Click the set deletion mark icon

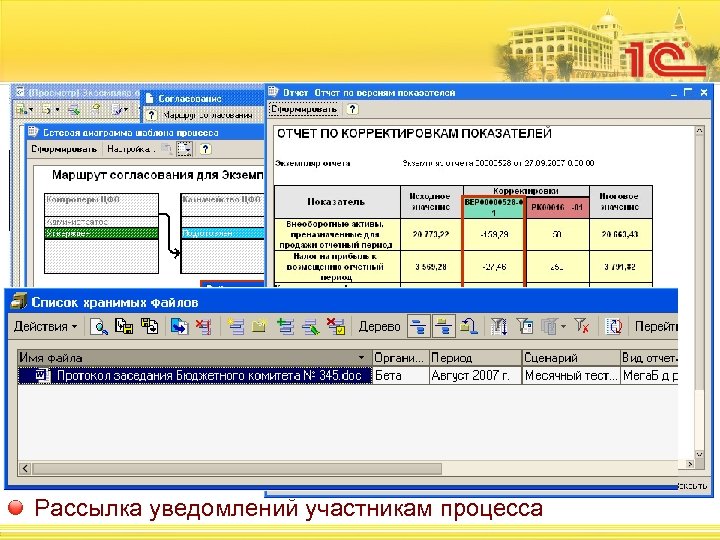tap(336, 326)
